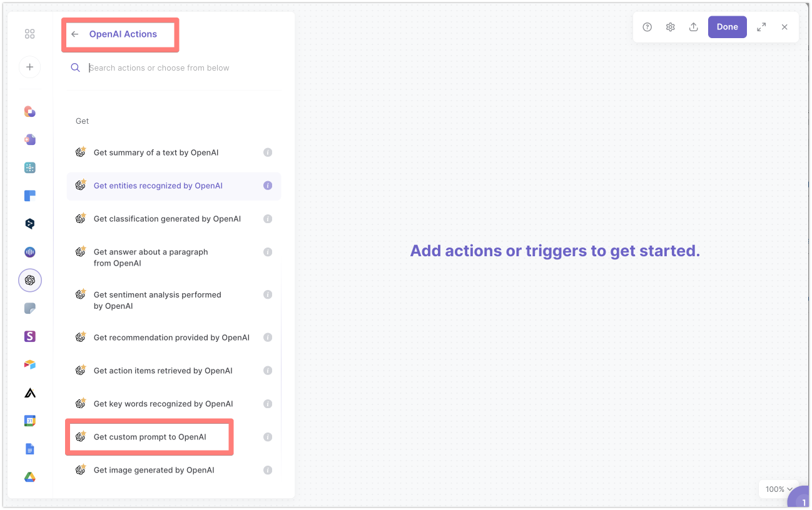Add a new connector using the plus icon
The image size is (812, 510).
click(x=30, y=67)
